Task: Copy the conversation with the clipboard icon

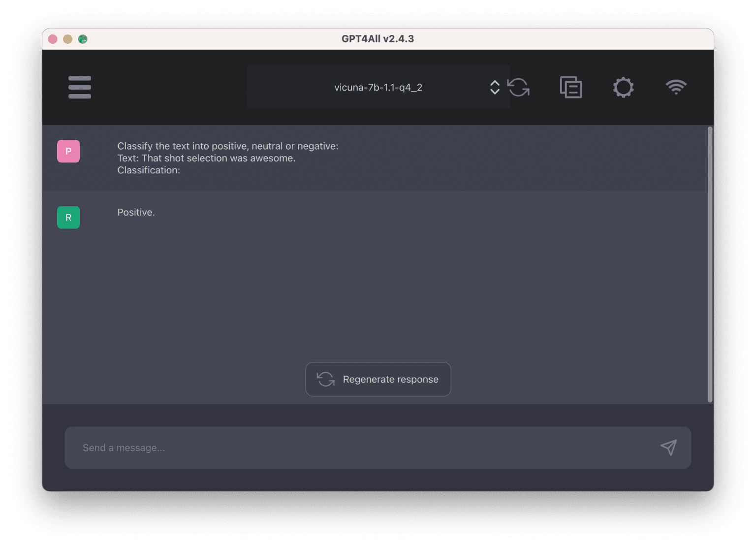Action: (571, 88)
